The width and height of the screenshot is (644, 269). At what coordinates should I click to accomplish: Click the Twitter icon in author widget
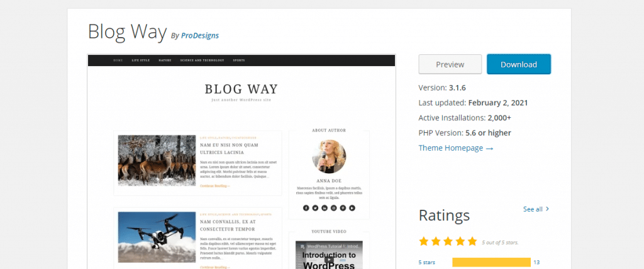coord(315,208)
